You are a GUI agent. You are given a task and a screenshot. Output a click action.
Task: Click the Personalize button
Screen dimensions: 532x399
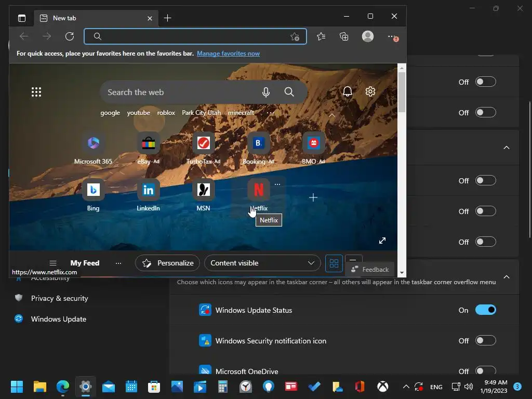coord(168,263)
